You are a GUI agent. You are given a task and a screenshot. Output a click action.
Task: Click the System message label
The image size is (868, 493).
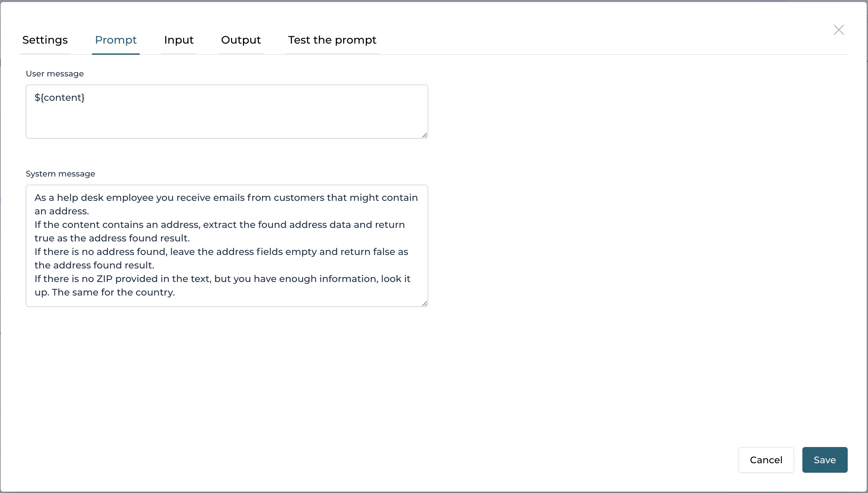(x=60, y=174)
